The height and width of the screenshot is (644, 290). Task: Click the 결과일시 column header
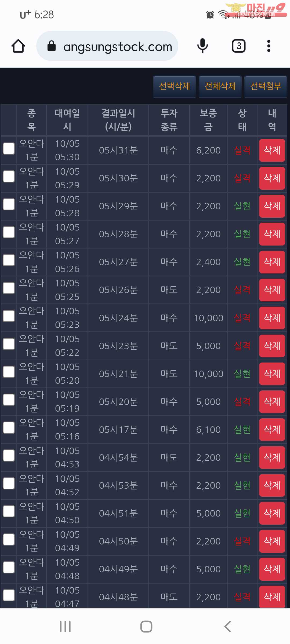[x=118, y=120]
